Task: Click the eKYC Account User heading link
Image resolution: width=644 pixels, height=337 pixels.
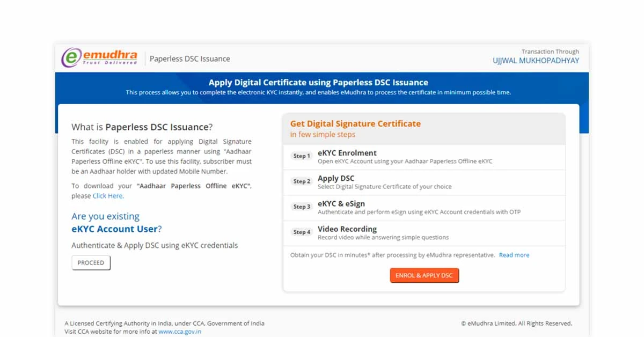Action: (x=113, y=228)
